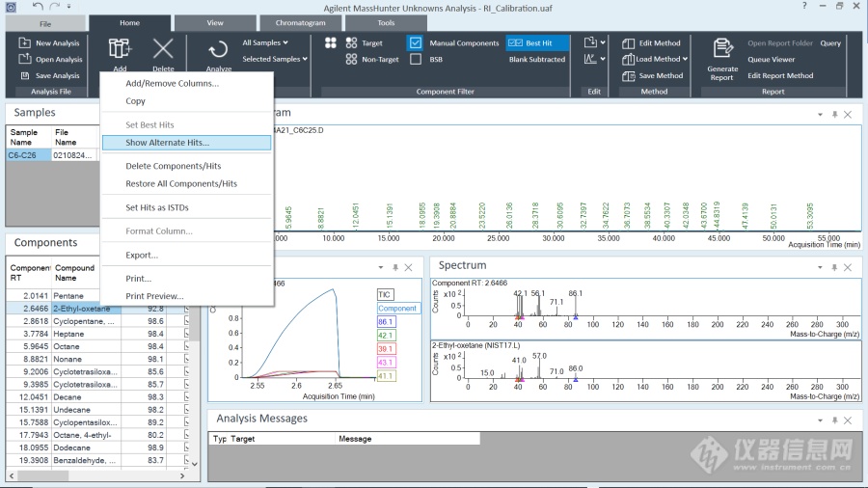Toggle the 86.1 ion color legend
868x488 pixels.
(x=386, y=321)
